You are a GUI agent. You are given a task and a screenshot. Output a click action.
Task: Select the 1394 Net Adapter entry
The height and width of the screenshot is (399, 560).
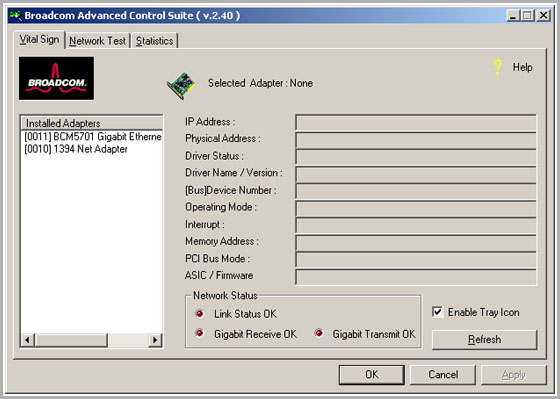[76, 149]
